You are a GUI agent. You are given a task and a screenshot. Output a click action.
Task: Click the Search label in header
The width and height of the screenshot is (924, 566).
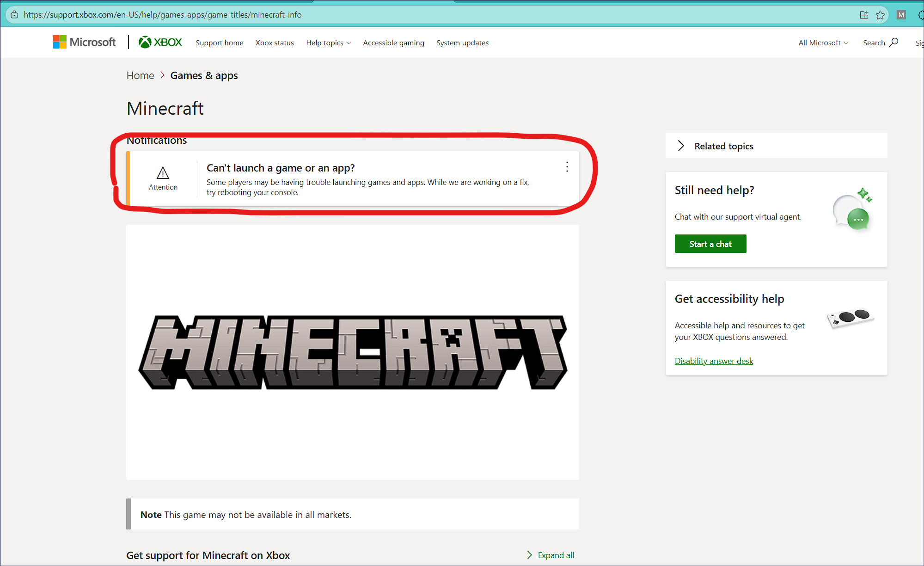[874, 43]
